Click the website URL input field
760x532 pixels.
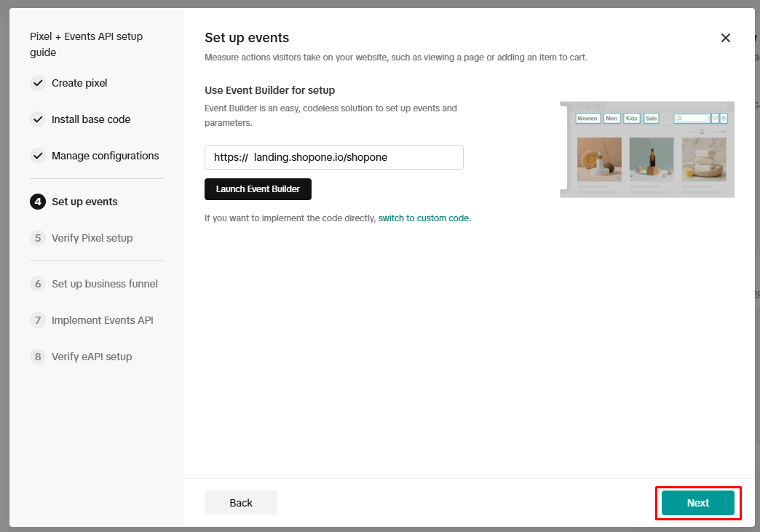coord(334,157)
